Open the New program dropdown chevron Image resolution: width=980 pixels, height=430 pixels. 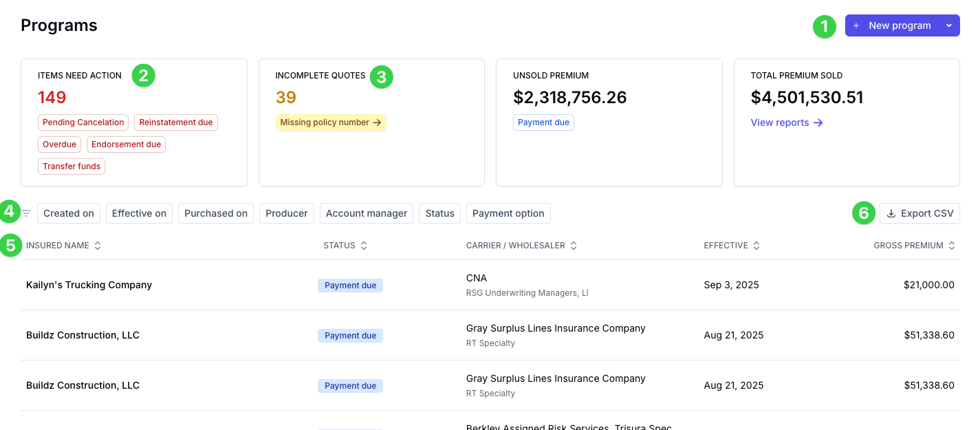pos(949,25)
